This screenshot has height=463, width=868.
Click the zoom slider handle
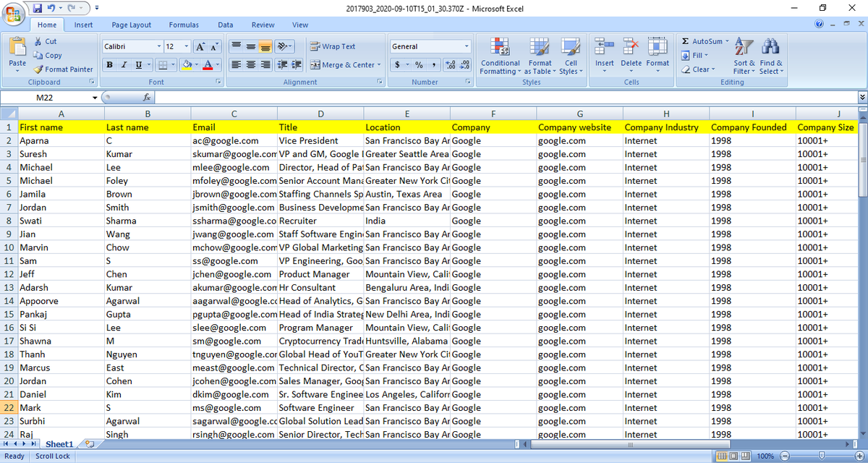(x=820, y=456)
